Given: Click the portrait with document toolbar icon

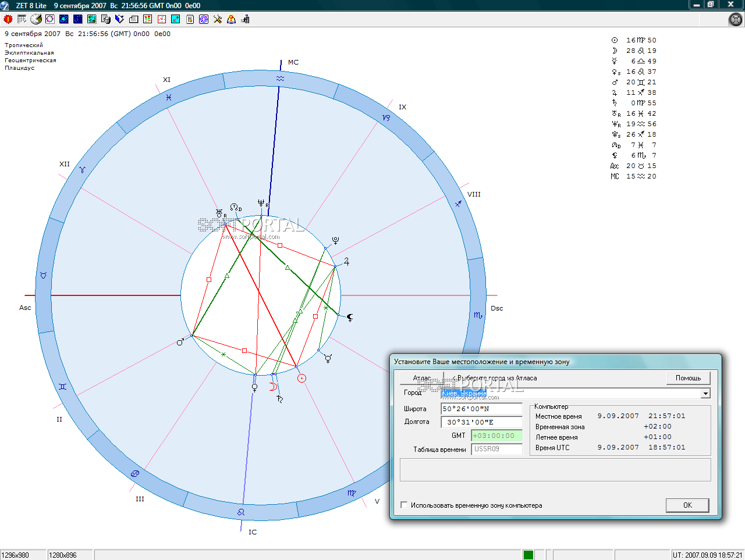Looking at the screenshot, I should pos(106,19).
